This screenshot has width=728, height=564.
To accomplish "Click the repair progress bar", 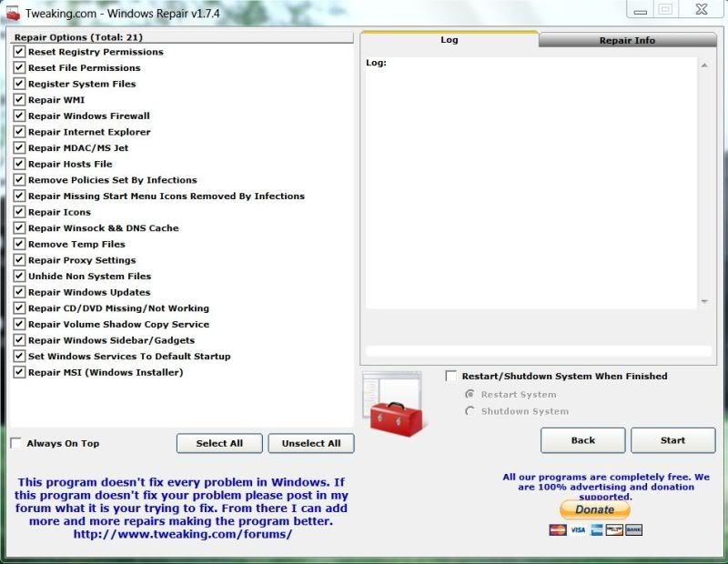I will (539, 351).
